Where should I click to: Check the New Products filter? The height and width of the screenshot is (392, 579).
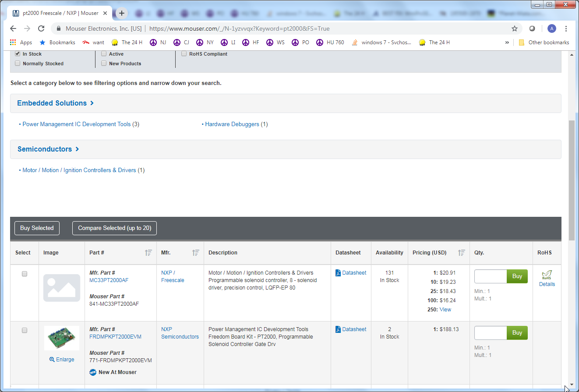point(104,63)
